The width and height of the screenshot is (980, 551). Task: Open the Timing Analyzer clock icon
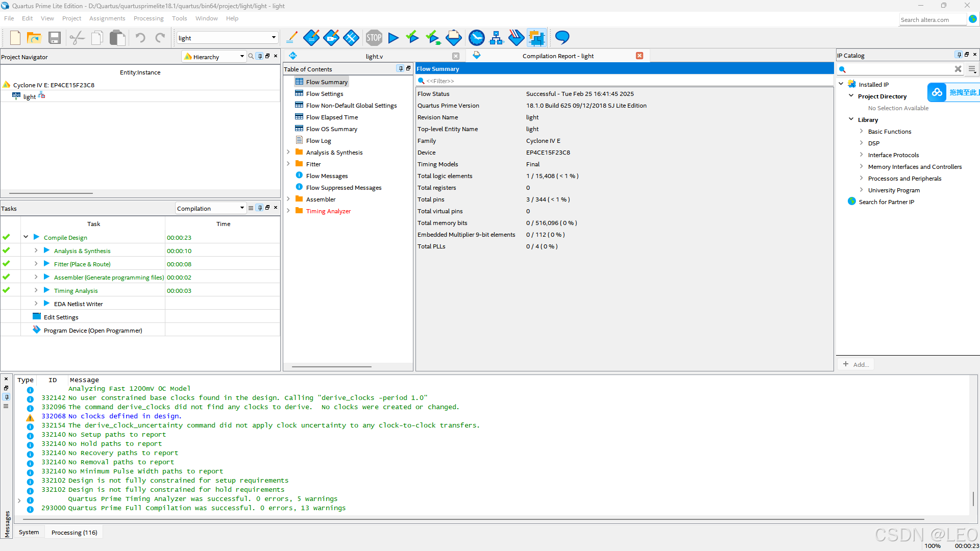coord(476,38)
